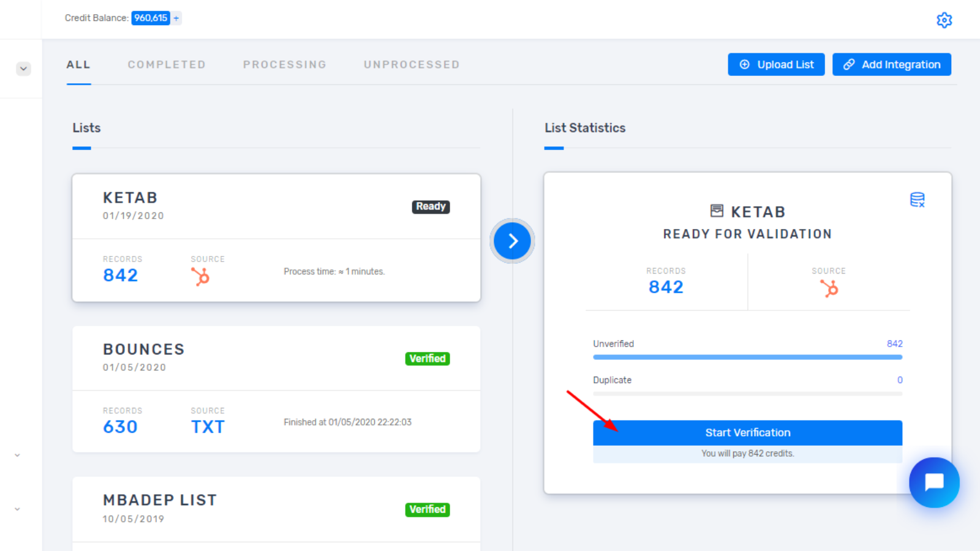Viewport: 980px width, 551px height.
Task: Click the delete database icon on KETAB statistics
Action: 917,199
